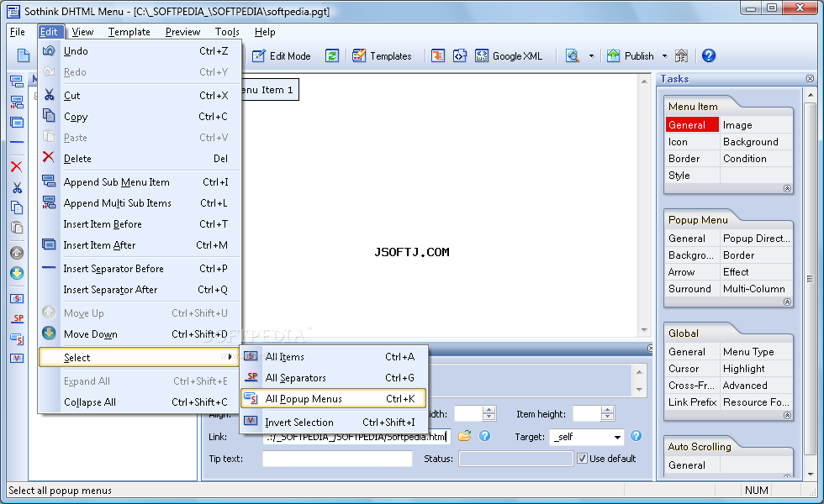Click the Insert Item After sidebar icon

[x=17, y=123]
